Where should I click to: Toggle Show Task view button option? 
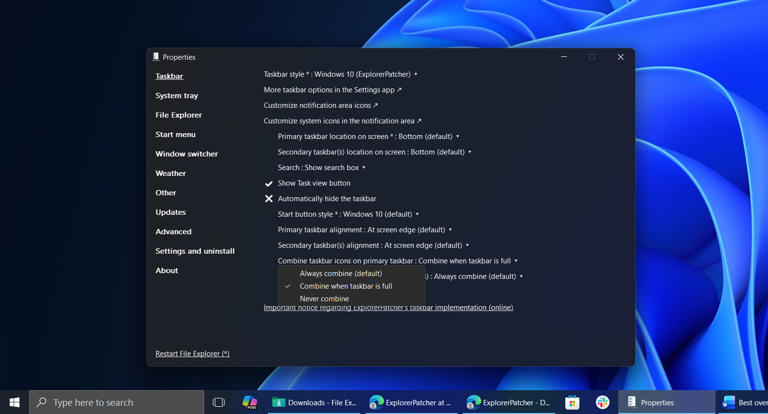click(x=313, y=183)
